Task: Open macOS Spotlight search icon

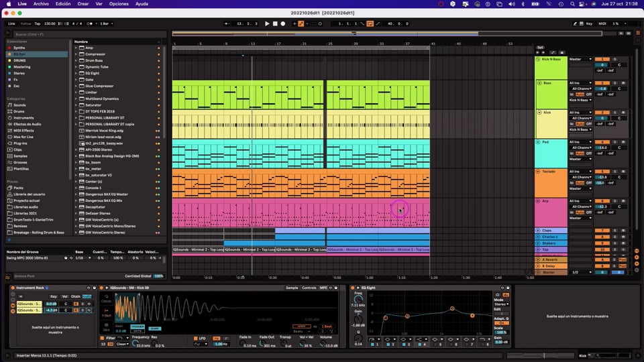Action: click(572, 4)
